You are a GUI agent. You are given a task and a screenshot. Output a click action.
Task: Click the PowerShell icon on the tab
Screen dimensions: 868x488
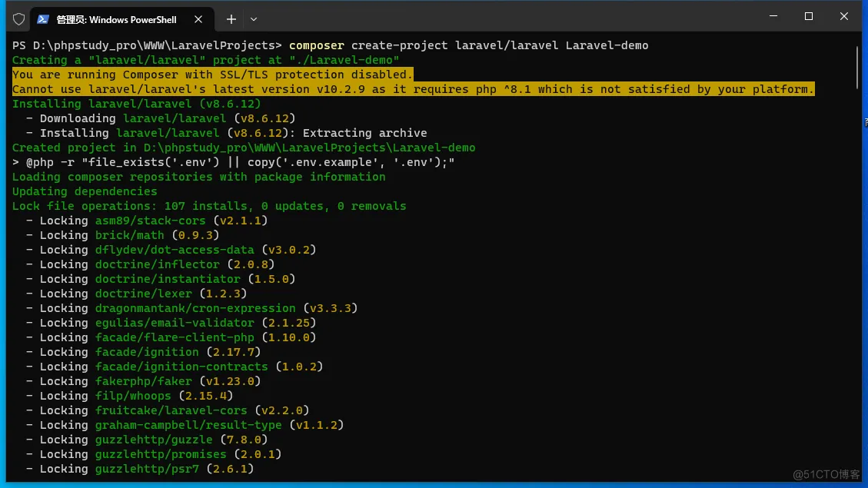click(42, 19)
